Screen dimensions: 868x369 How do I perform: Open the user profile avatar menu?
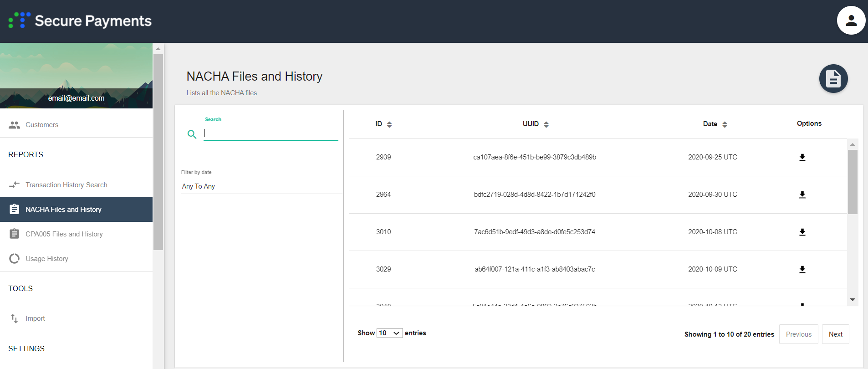pyautogui.click(x=851, y=20)
